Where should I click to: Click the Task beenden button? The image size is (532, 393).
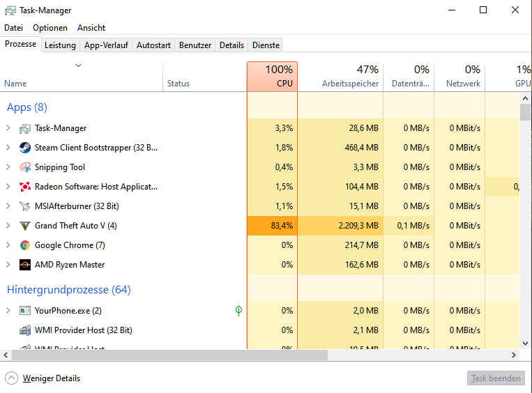pyautogui.click(x=496, y=378)
